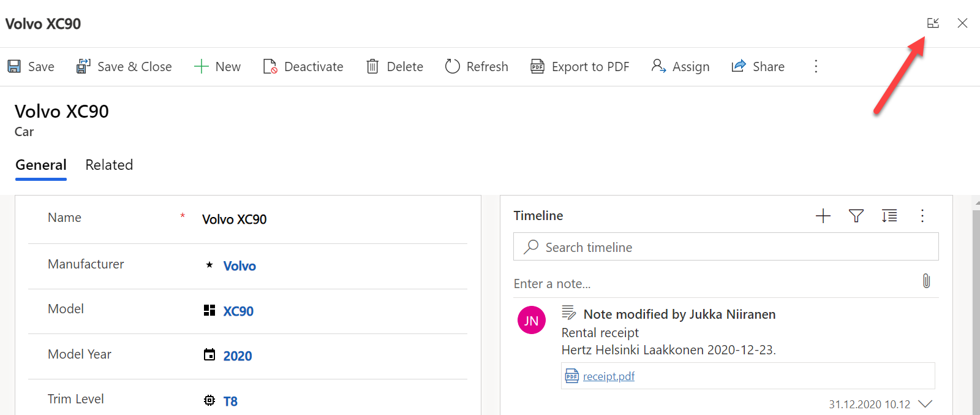The image size is (980, 415).
Task: Click the Deactivate button label
Action: point(314,67)
